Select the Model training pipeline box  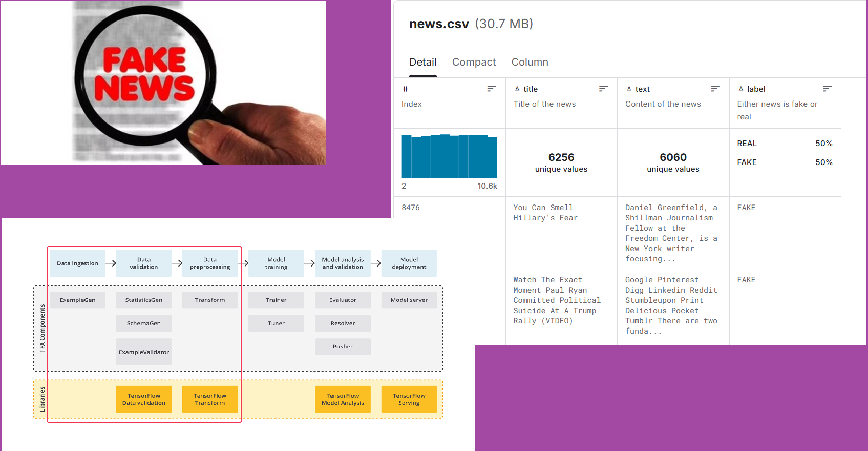tap(276, 263)
